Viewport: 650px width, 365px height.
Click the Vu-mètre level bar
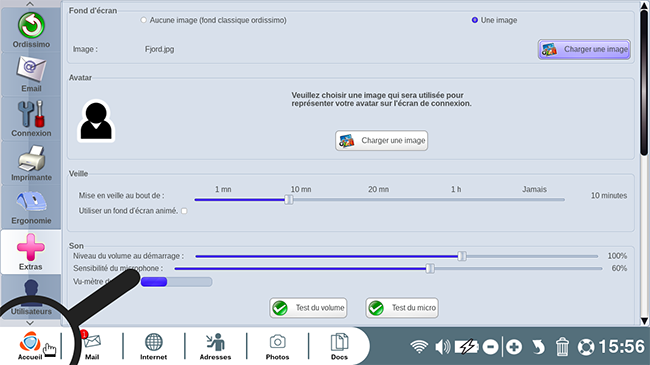pos(176,282)
